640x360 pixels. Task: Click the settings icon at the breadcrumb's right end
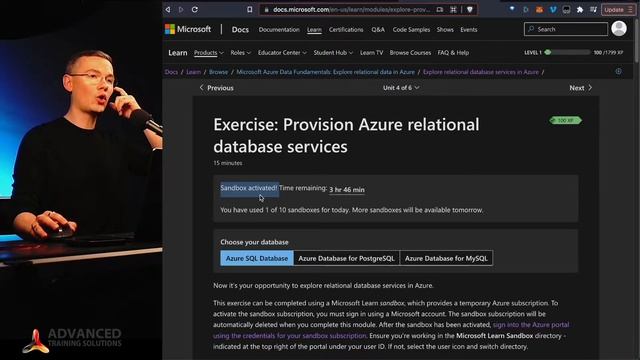point(618,71)
